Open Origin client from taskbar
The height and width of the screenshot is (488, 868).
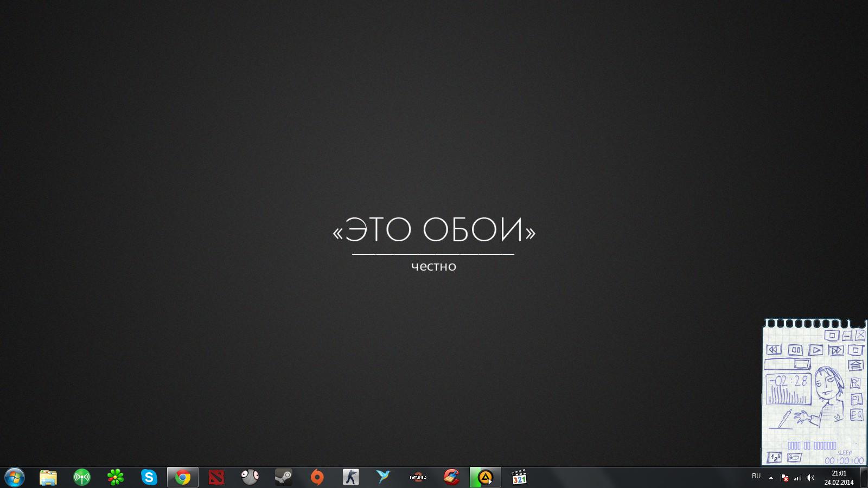click(x=317, y=477)
